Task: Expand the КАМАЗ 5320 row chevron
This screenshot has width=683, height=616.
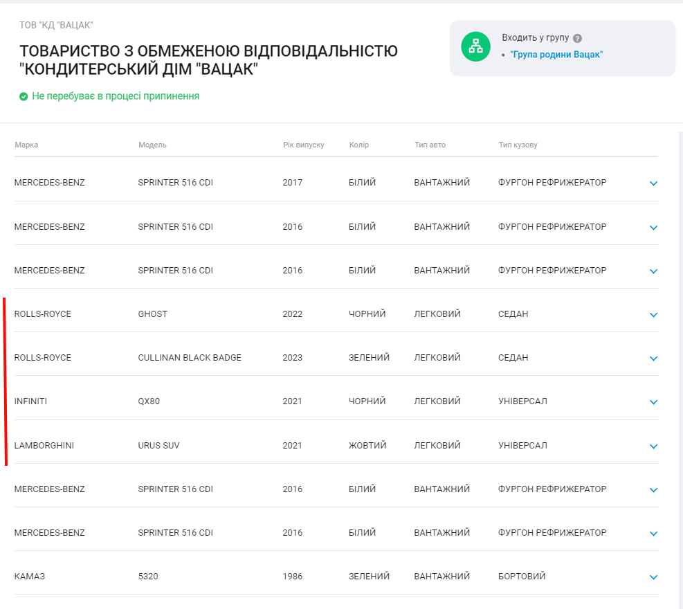Action: click(x=653, y=577)
